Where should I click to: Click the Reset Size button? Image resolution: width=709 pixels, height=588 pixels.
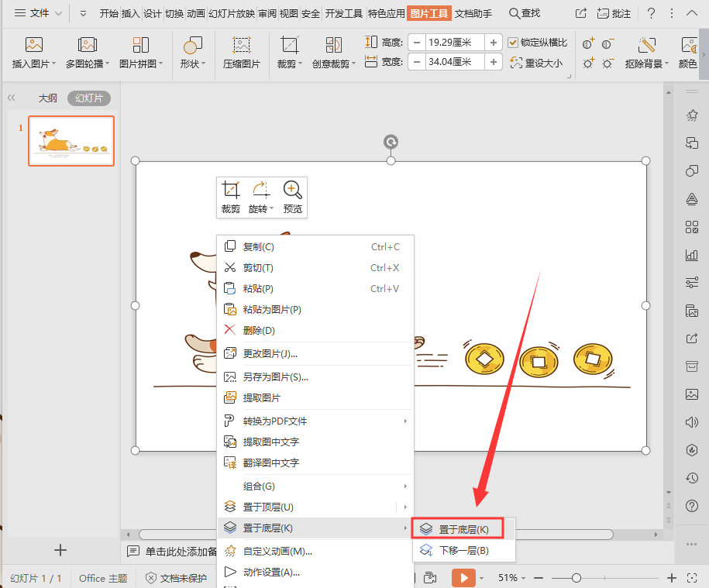(x=537, y=64)
